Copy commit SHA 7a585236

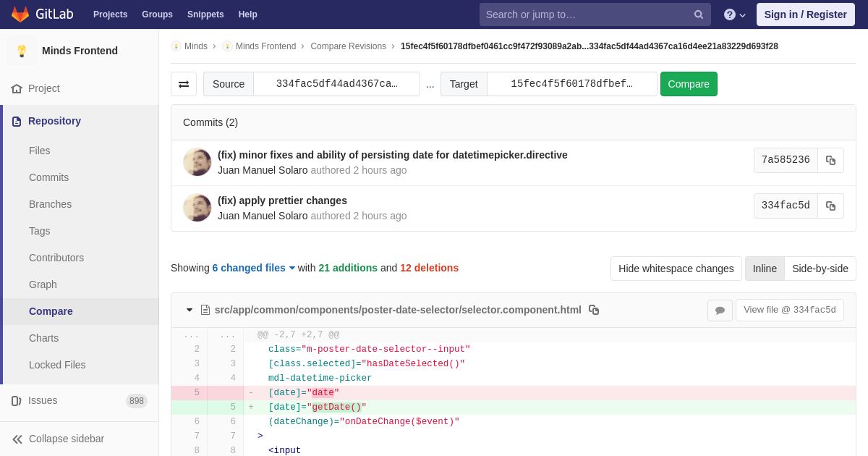[x=830, y=160]
